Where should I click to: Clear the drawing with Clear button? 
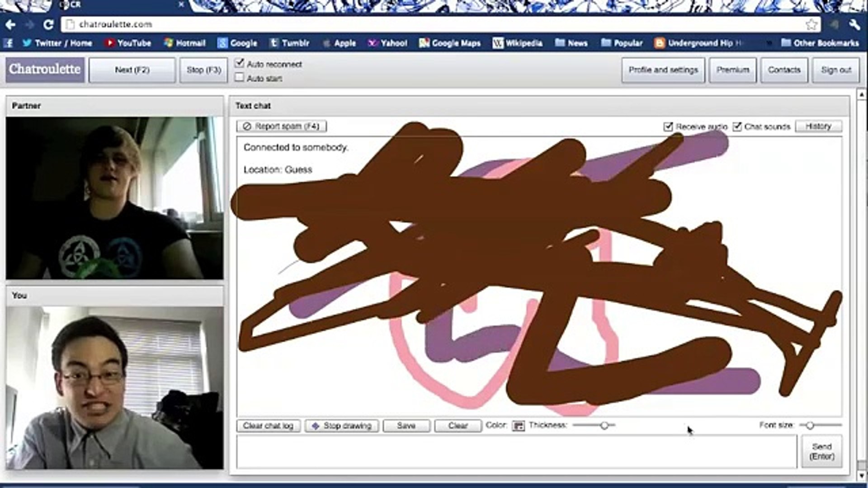point(458,426)
